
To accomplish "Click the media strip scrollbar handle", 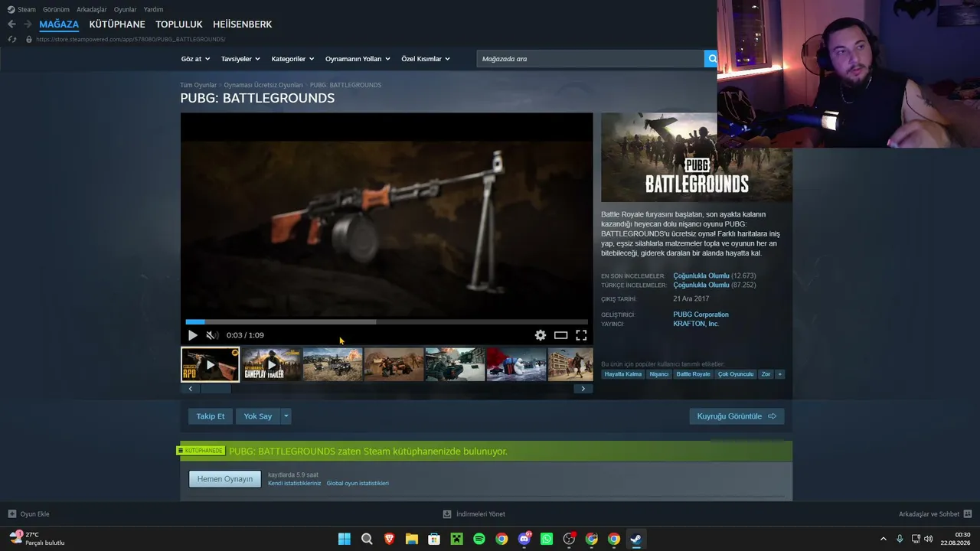I will [216, 389].
